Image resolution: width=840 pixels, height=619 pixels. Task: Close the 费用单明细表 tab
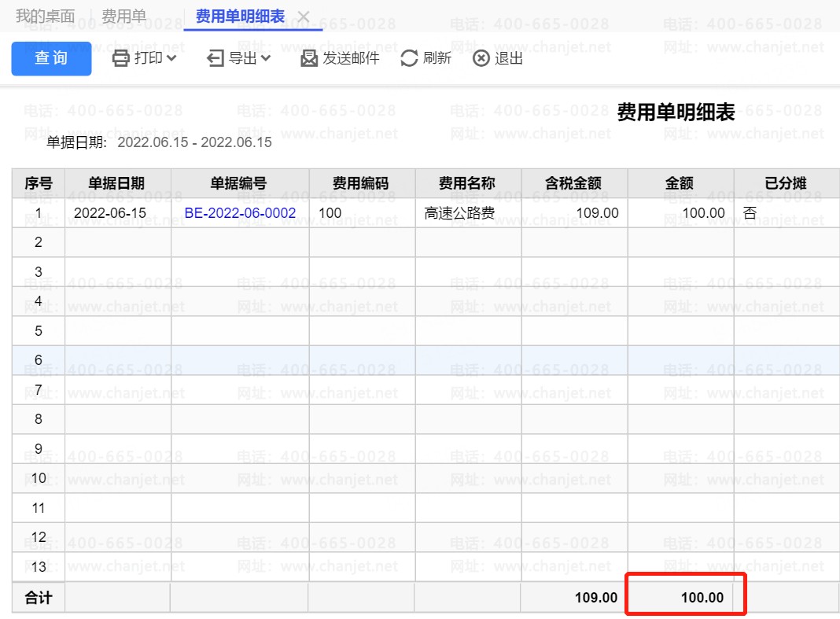[x=304, y=17]
